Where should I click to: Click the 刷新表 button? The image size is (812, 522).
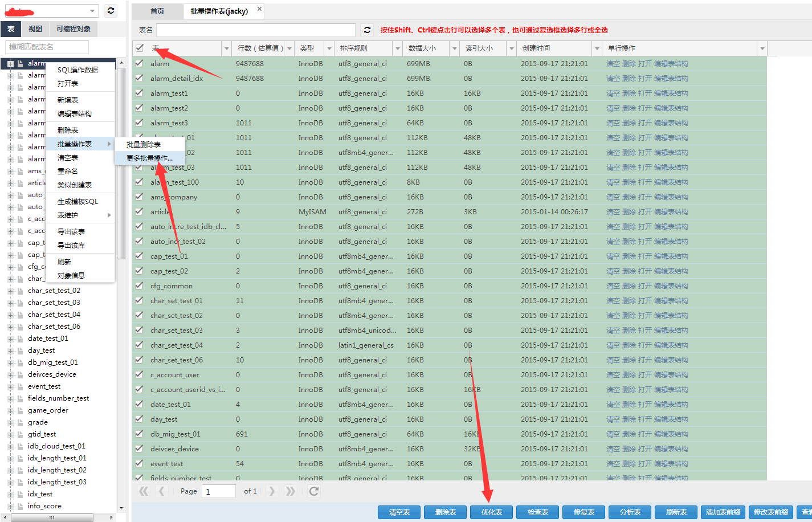pos(676,512)
